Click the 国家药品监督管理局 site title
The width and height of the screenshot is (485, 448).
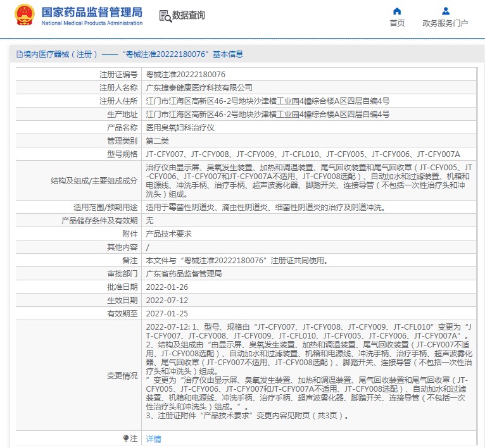point(92,13)
